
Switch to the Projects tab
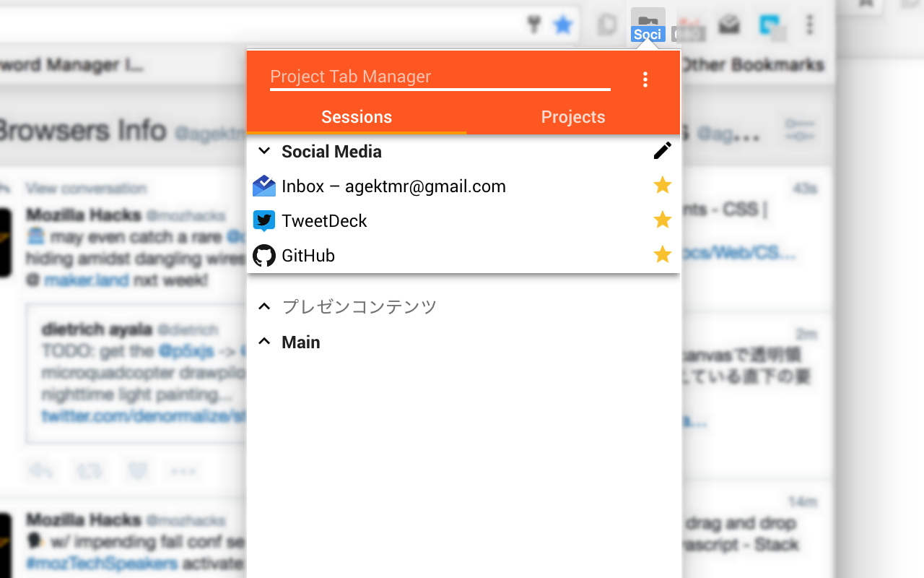(573, 117)
